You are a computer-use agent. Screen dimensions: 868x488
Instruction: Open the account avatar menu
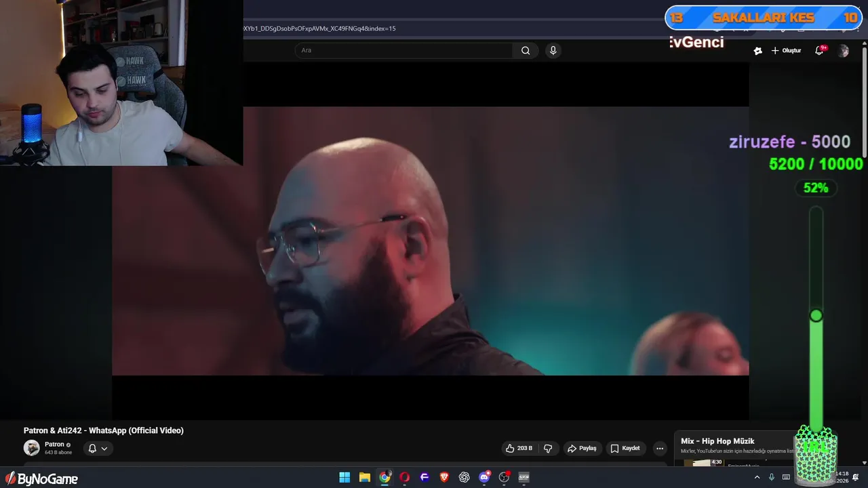click(x=843, y=51)
